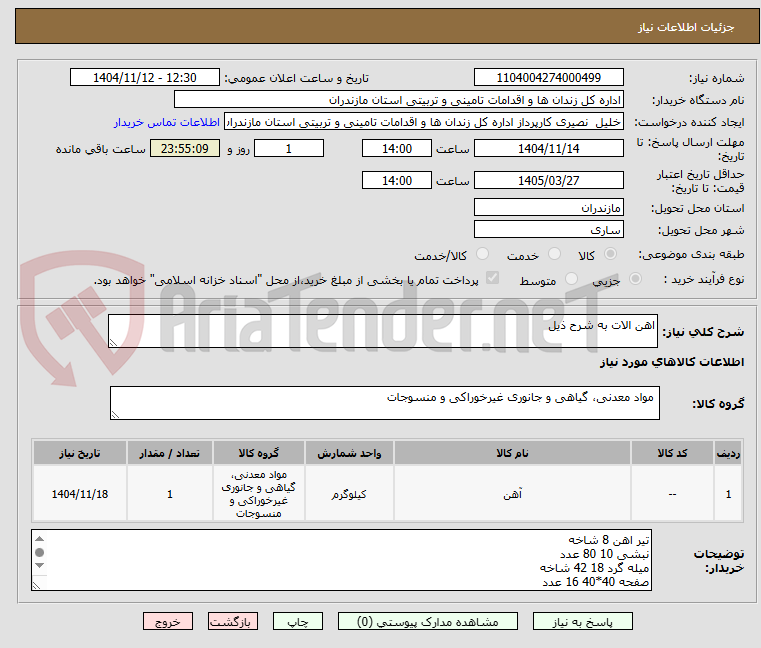Click the 'ردیف' column header
This screenshot has width=761, height=648.
pos(728,453)
